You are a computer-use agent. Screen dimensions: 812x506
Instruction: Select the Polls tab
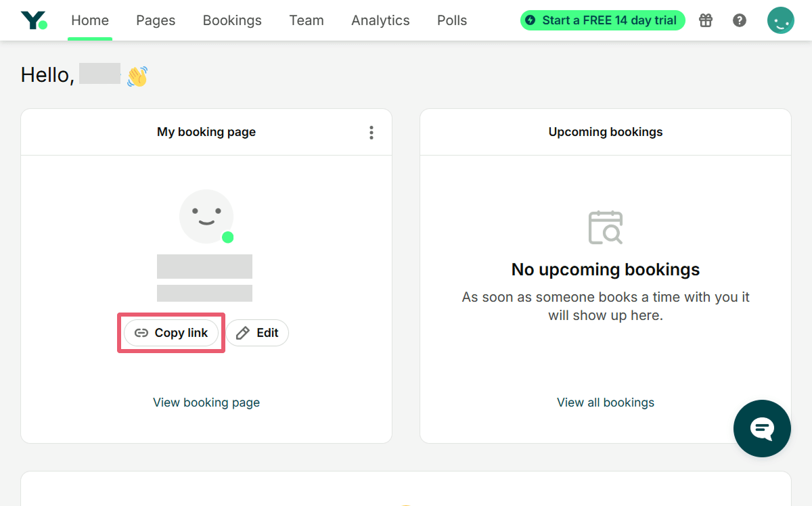click(x=452, y=20)
